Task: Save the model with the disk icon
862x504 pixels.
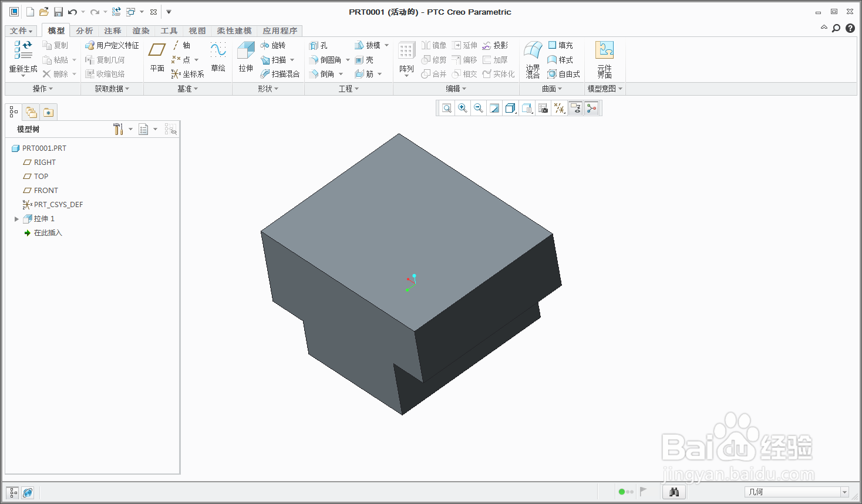Action: (58, 12)
